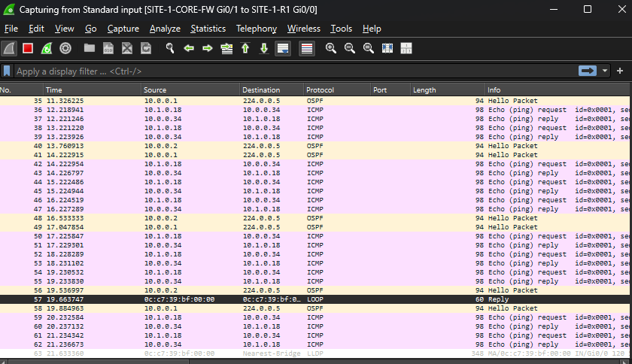Open capture options gear icon
The height and width of the screenshot is (364, 632).
[x=65, y=48]
